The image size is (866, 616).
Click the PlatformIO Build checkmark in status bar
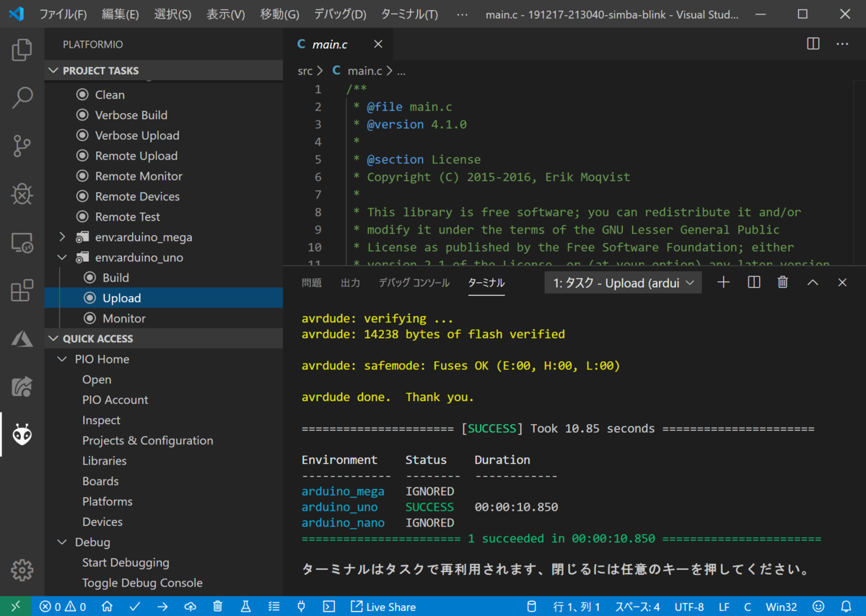(135, 607)
